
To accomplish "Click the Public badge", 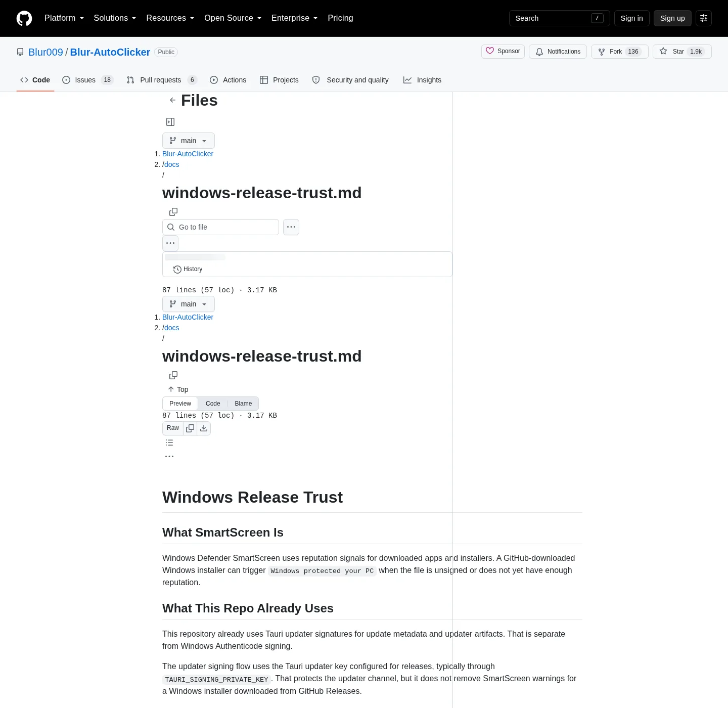I will point(166,52).
